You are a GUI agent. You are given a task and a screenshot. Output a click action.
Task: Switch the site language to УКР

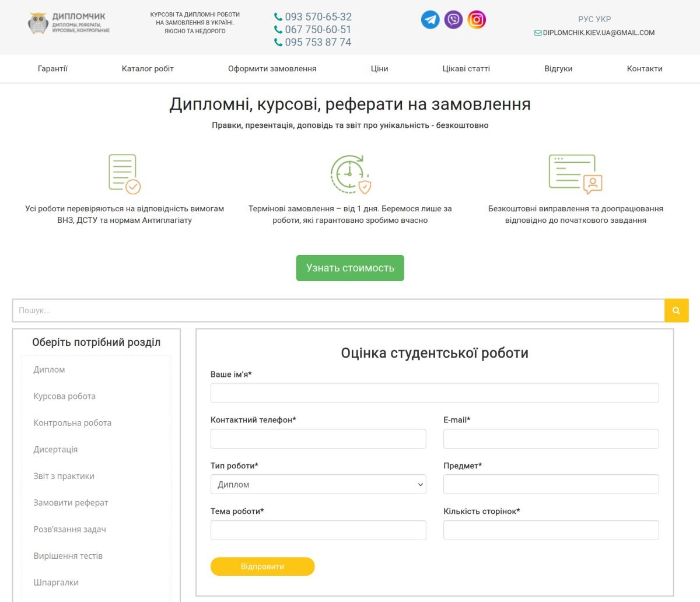point(604,19)
